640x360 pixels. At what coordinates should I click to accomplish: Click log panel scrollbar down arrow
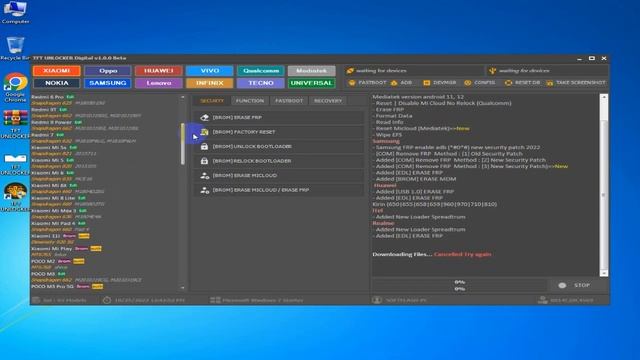[604, 273]
